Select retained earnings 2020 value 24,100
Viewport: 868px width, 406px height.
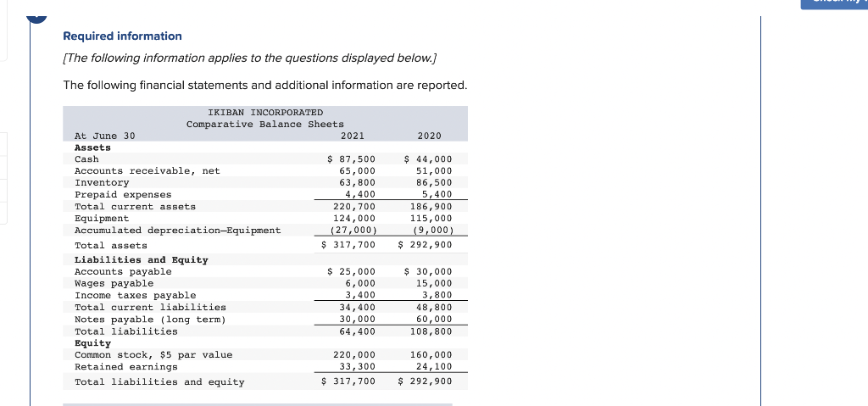coord(434,367)
